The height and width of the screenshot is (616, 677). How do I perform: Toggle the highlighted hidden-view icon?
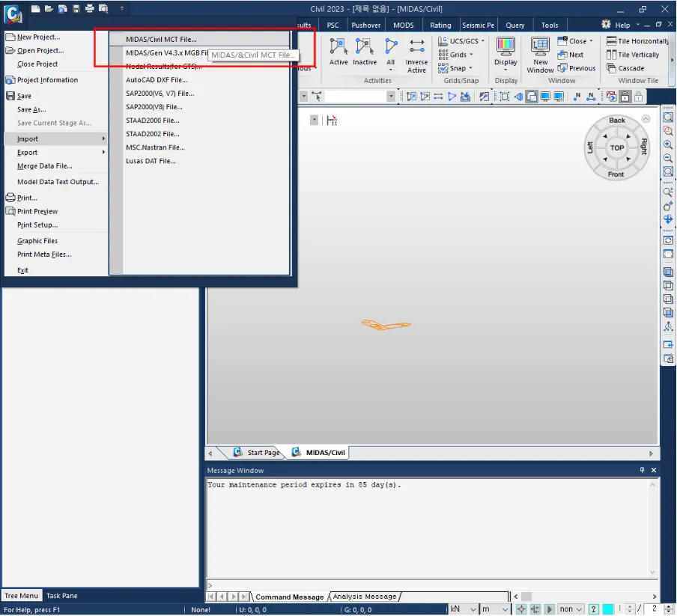pyautogui.click(x=532, y=97)
